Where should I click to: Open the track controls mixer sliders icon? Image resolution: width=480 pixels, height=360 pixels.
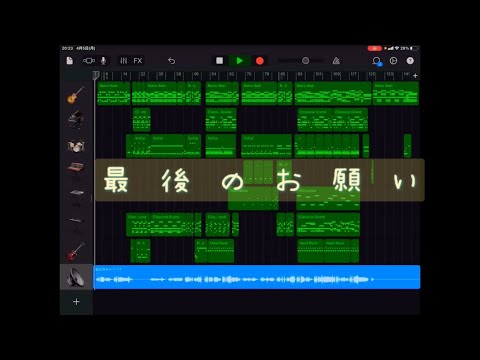[124, 61]
